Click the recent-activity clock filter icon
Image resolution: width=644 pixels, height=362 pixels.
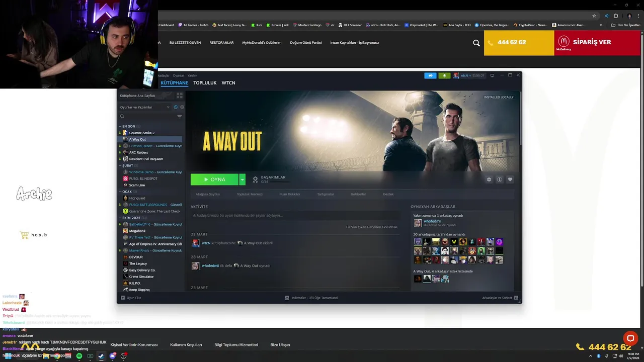(x=176, y=107)
